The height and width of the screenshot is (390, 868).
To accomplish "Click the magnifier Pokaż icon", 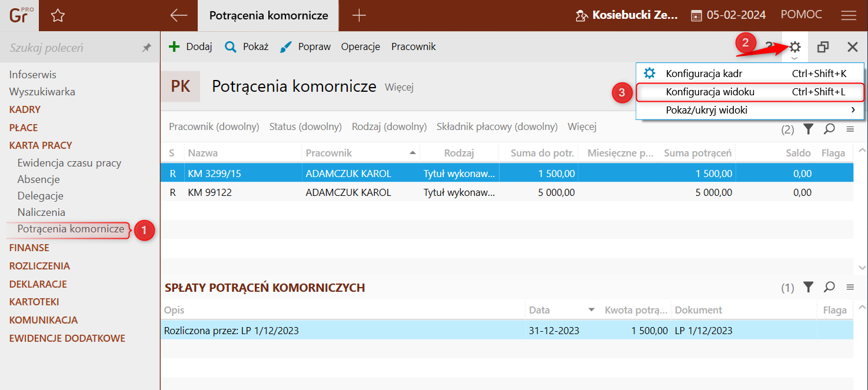I will pos(231,46).
